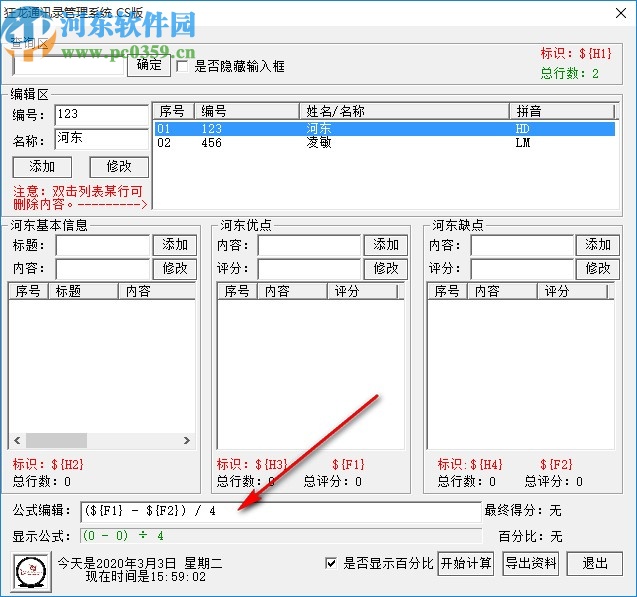Screen dimensions: 637x597
Task: Click 标题 column header in 基本信息 list
Action: [x=83, y=291]
